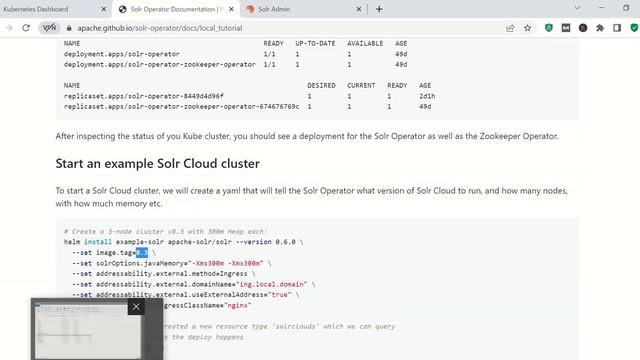Click the "true" useExternalAddress value
This screenshot has height=360, width=640.
[x=280, y=295]
